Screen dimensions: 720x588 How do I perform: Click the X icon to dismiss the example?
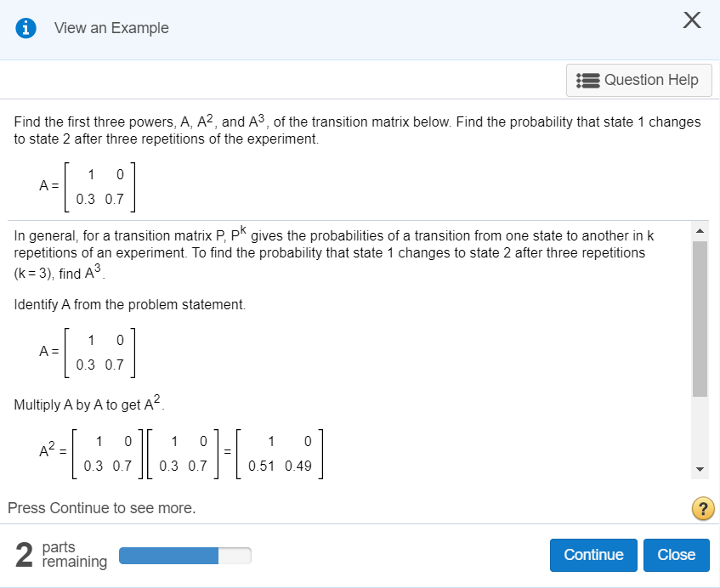pyautogui.click(x=691, y=20)
